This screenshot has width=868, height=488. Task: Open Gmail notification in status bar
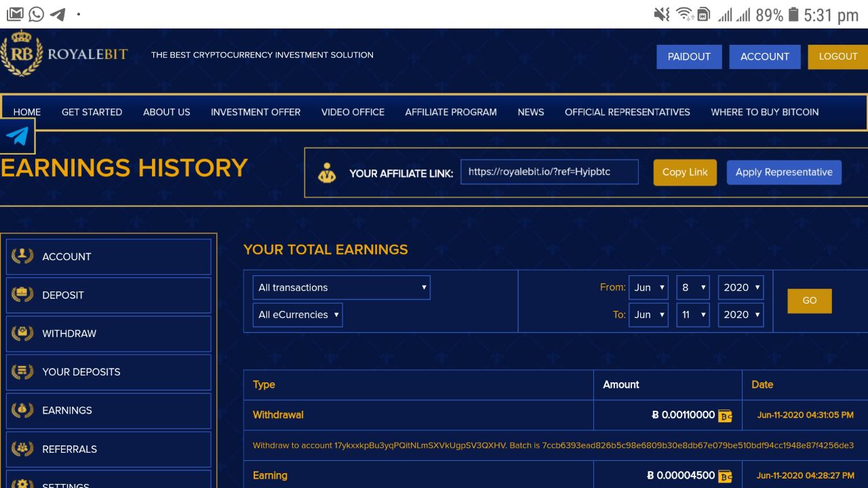click(15, 14)
